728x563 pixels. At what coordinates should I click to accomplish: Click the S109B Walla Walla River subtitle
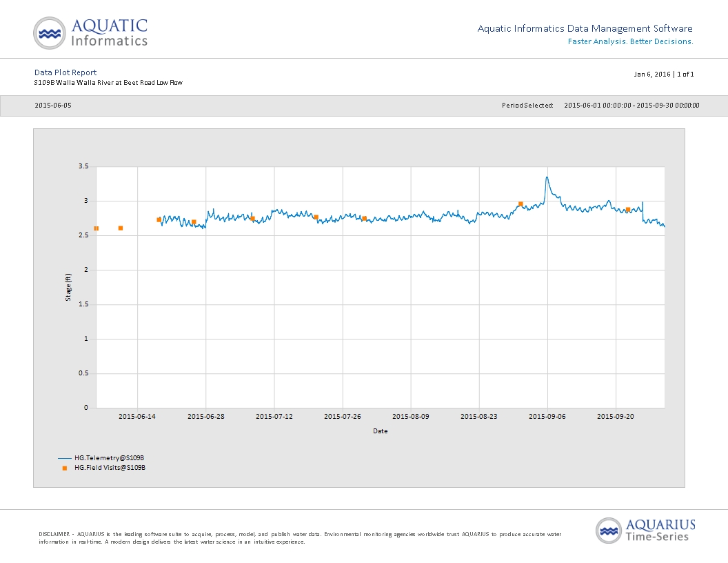[108, 83]
